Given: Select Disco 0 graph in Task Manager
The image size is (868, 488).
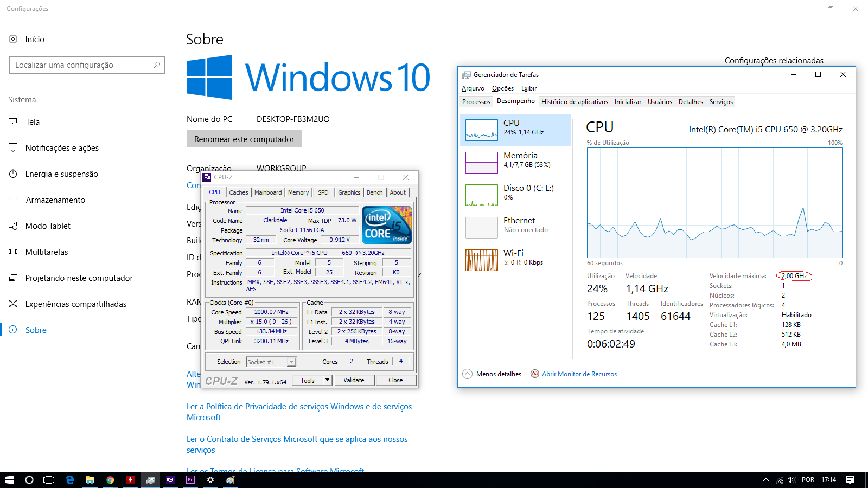Looking at the screenshot, I should [x=482, y=195].
